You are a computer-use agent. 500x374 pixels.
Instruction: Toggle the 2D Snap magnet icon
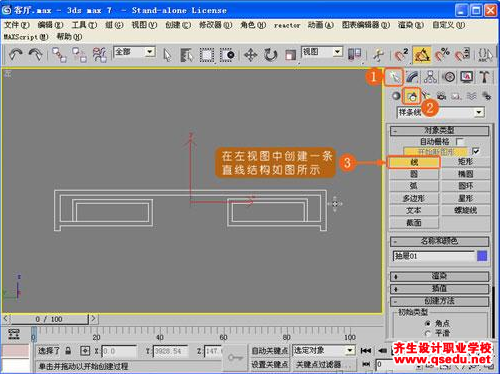[x=401, y=55]
